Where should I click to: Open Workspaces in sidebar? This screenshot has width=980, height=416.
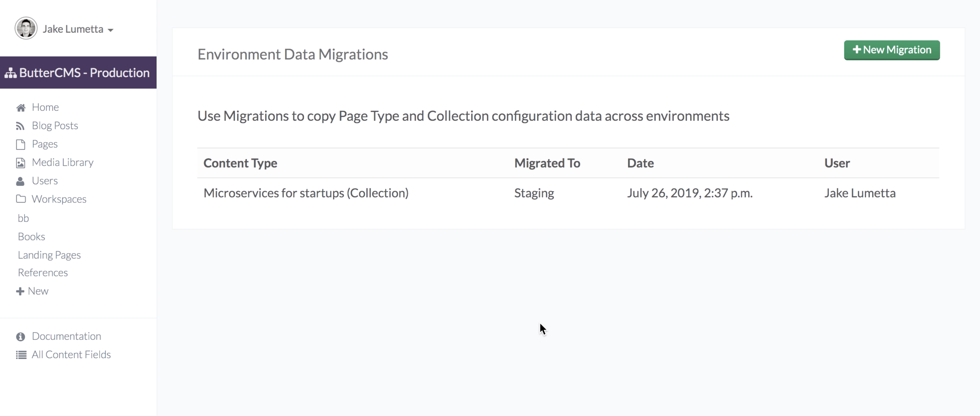coord(59,199)
